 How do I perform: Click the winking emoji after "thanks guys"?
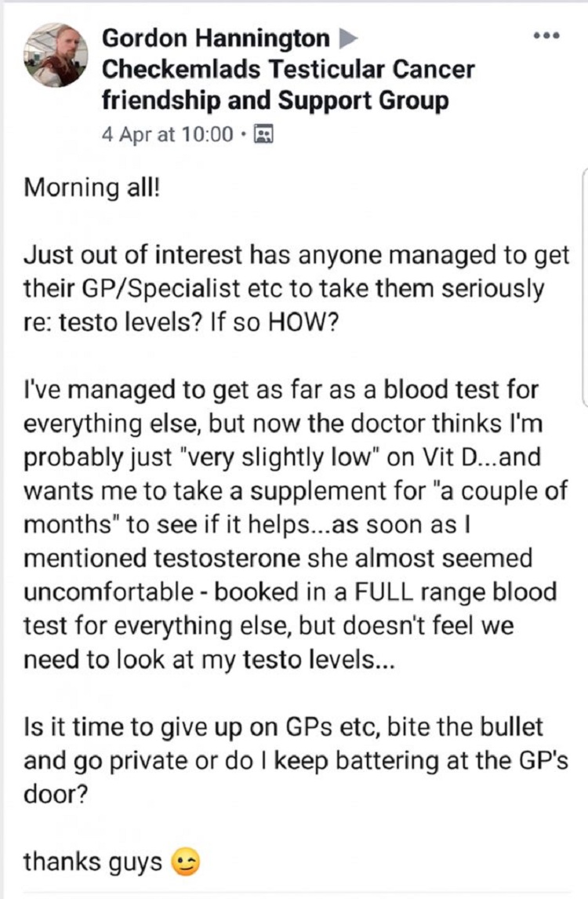coord(184,862)
